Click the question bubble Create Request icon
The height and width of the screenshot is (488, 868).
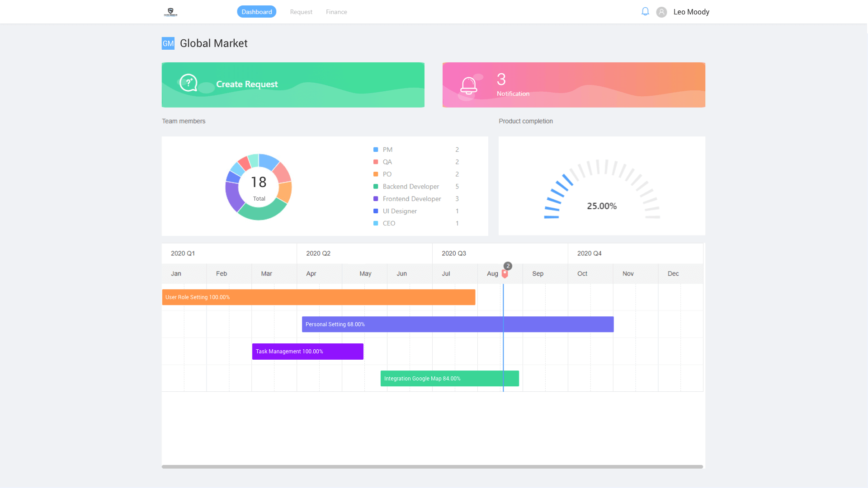[x=188, y=83]
